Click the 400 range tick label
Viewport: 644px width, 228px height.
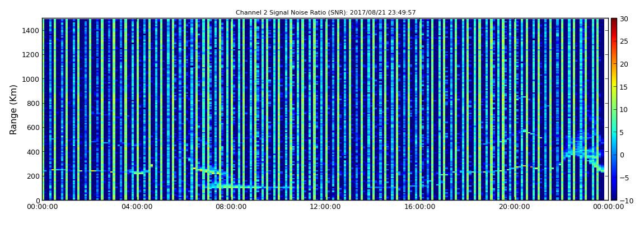click(32, 152)
